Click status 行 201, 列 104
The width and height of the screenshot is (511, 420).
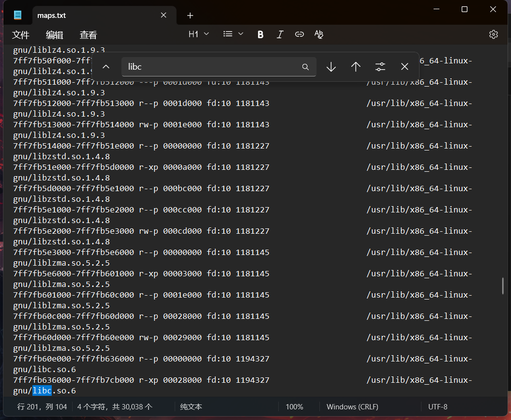tap(42, 406)
